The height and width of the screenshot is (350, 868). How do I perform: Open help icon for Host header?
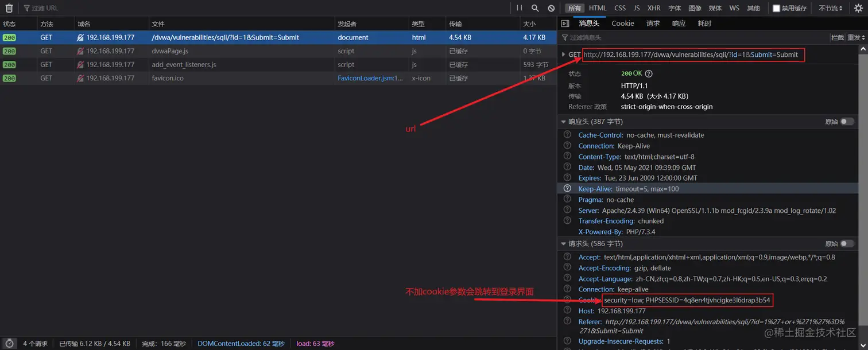[x=567, y=310]
